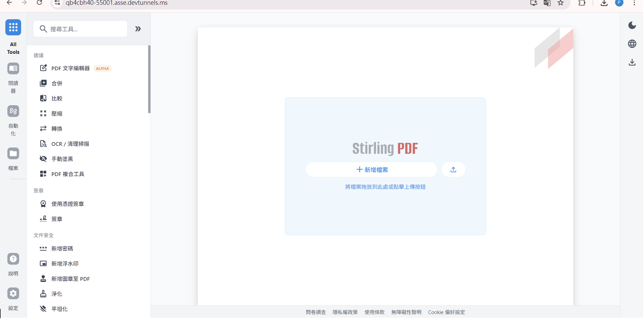Open the 設定 gear icon
Image resolution: width=644 pixels, height=324 pixels.
[13, 294]
